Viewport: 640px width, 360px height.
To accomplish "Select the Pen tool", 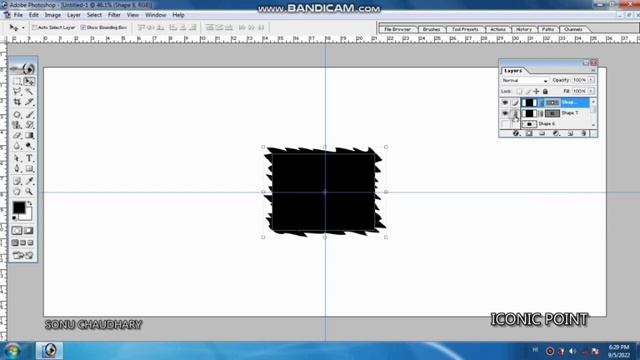I will (x=17, y=169).
